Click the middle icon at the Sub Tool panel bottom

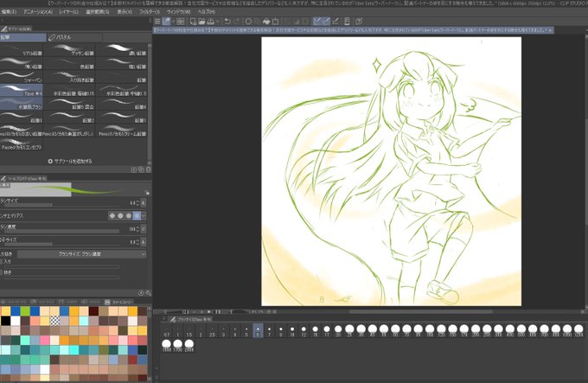coord(141,169)
